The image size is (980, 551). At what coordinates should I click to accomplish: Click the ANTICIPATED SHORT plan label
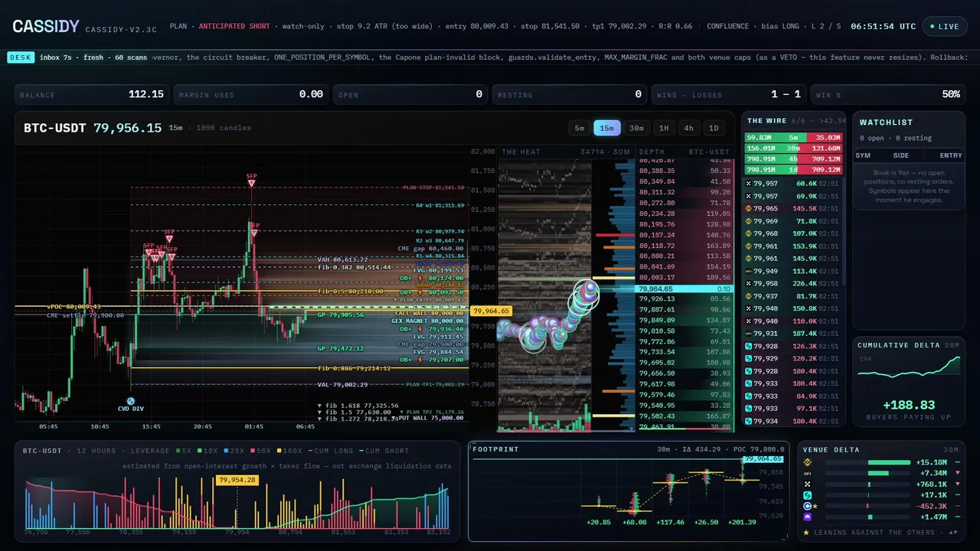pyautogui.click(x=234, y=26)
